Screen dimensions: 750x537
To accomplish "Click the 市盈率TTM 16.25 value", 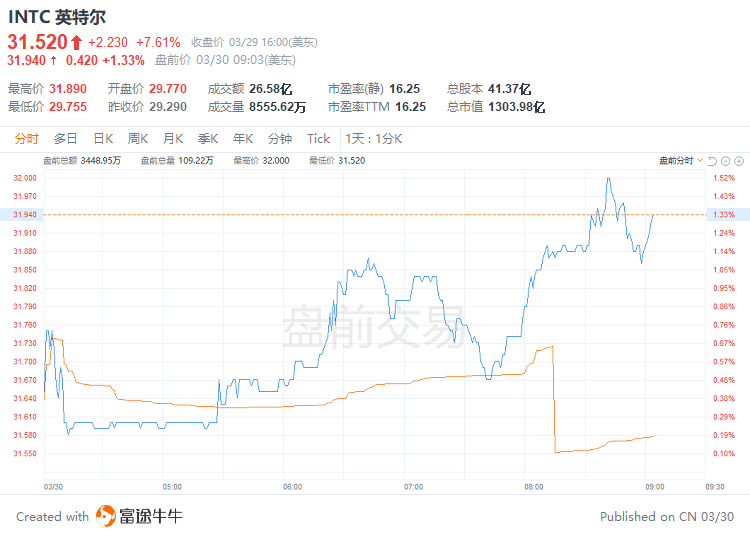I will (410, 107).
